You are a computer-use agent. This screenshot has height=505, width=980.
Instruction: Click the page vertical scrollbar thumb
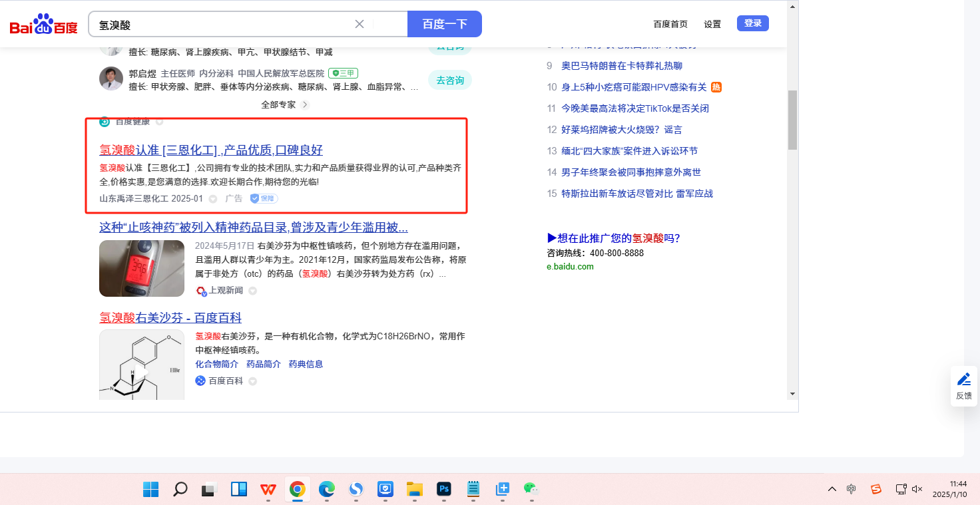pyautogui.click(x=792, y=120)
